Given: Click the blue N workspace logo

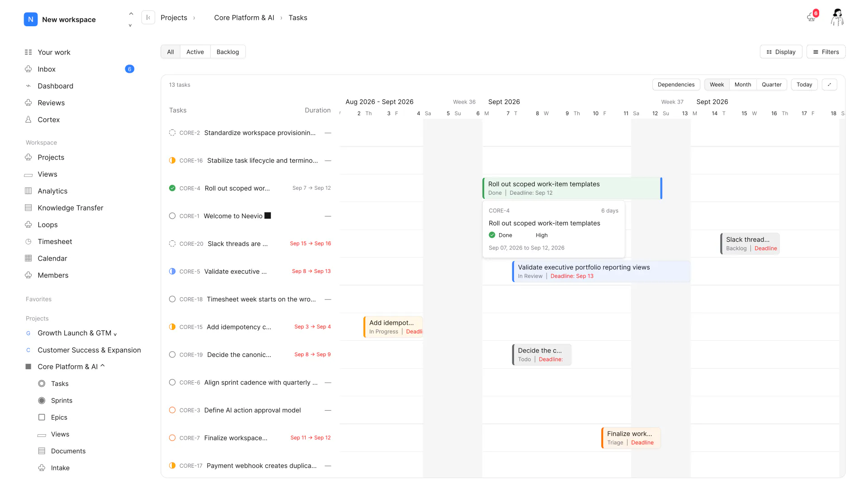Looking at the screenshot, I should 31,19.
